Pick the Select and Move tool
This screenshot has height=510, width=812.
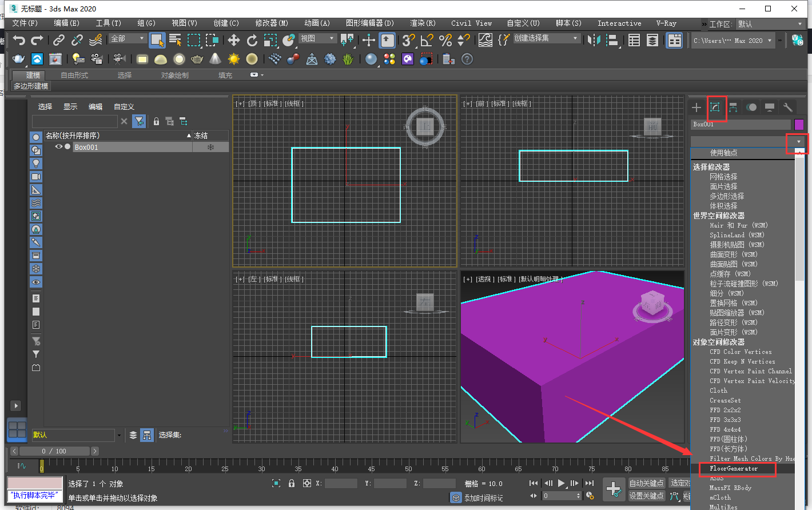tap(234, 40)
